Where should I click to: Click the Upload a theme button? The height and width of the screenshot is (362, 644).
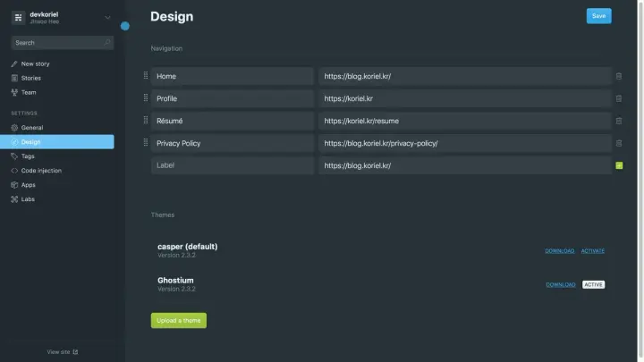179,321
